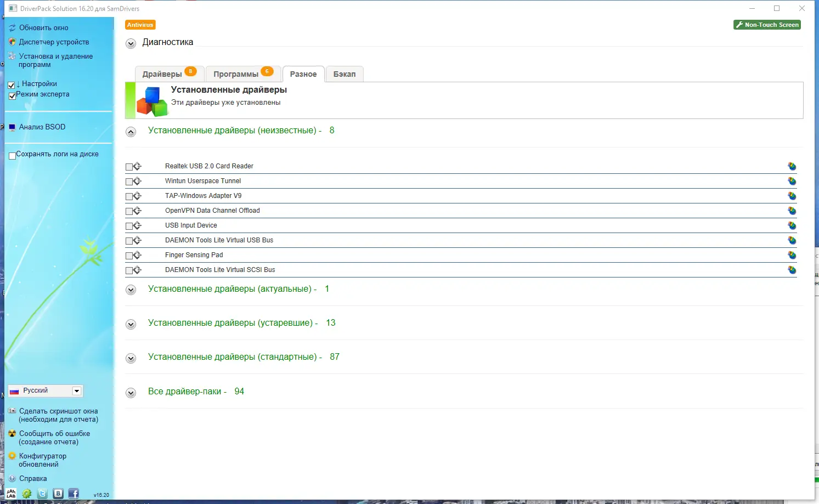
Task: Click the green Non-Touch Screen button
Action: 767,25
